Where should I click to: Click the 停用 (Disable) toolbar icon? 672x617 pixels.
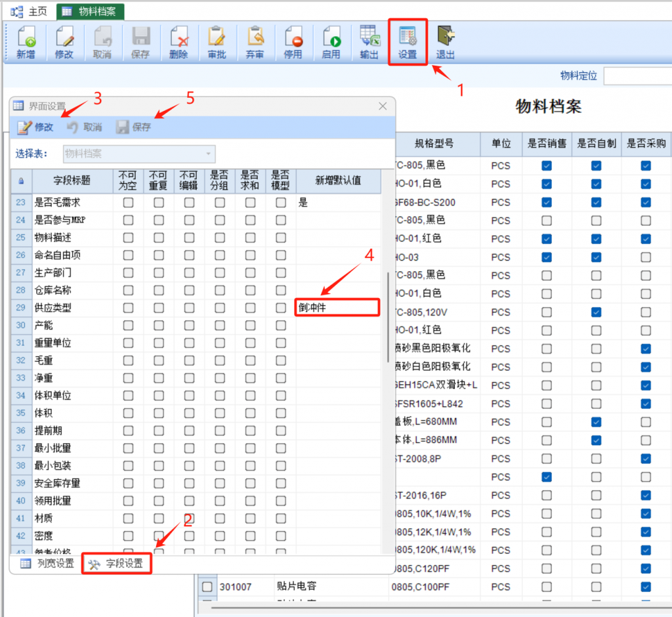(293, 42)
